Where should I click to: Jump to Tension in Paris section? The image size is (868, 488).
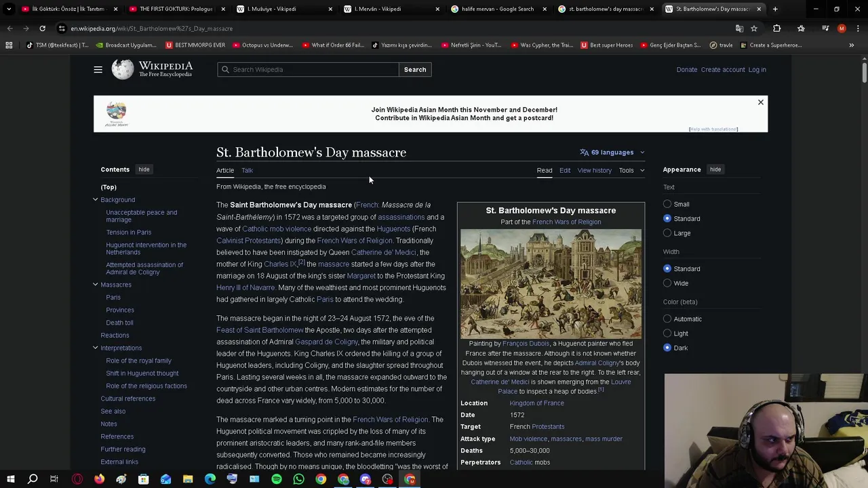point(128,232)
